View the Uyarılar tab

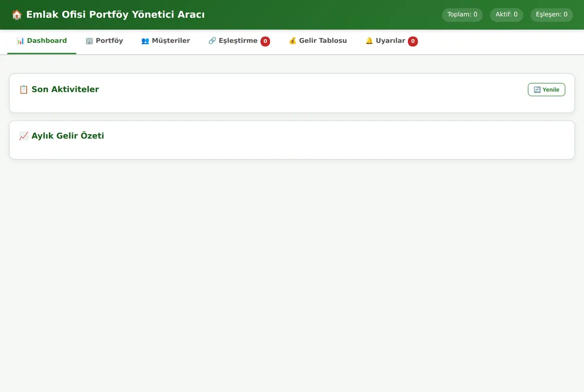click(391, 41)
